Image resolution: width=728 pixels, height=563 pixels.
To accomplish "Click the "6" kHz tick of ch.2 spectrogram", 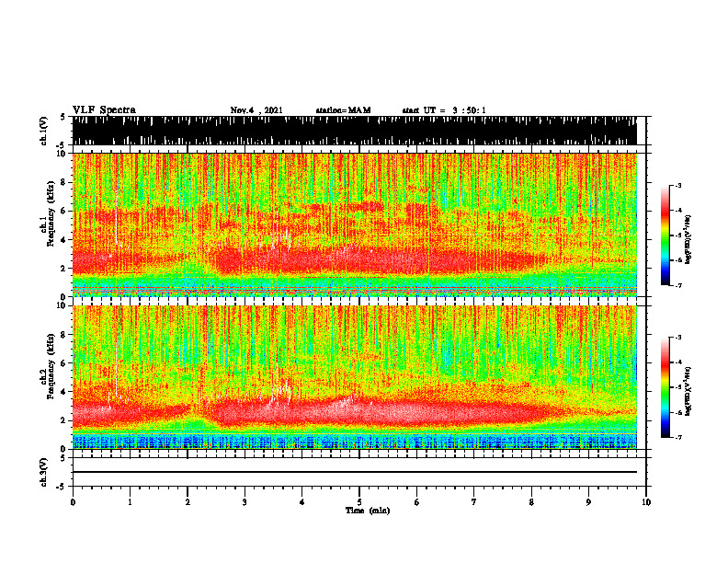I will click(64, 363).
